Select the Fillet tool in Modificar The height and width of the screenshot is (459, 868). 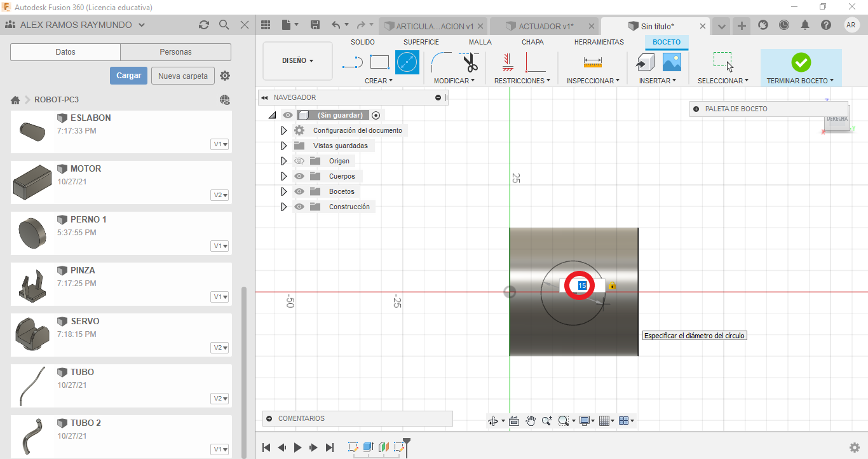coord(441,62)
